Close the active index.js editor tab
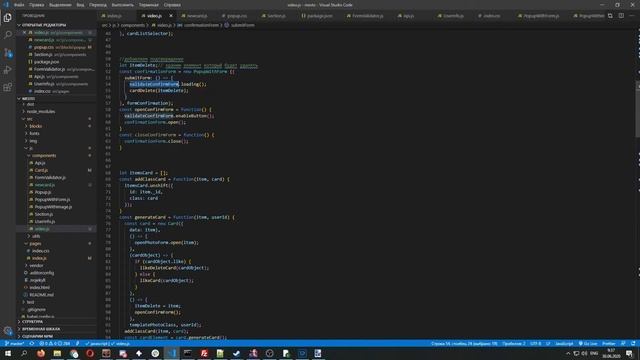Screen dimensions: 640x360 (x=171, y=16)
